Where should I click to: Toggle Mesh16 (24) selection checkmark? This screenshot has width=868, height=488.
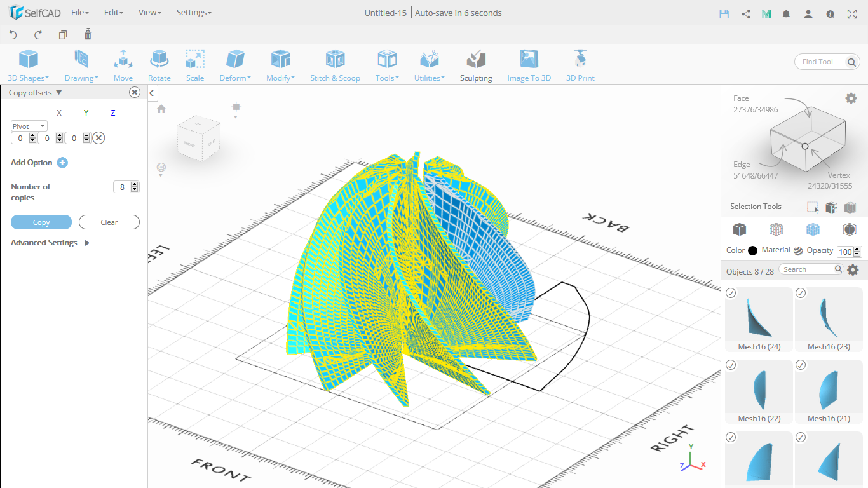731,293
